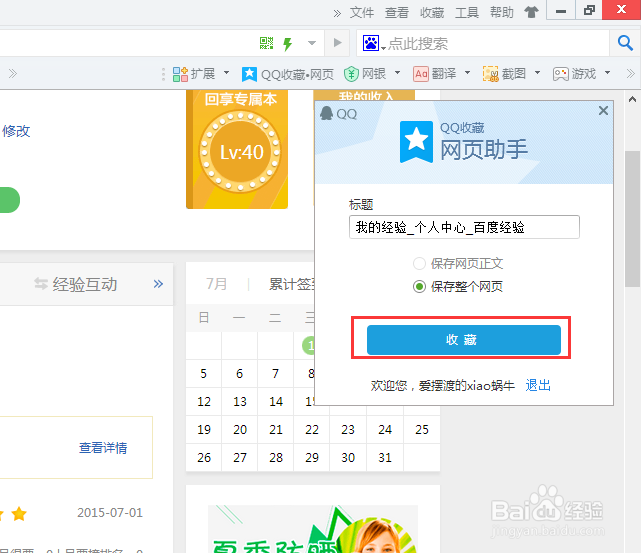The image size is (641, 553).
Task: Click the 退出 logout link
Action: (x=538, y=385)
